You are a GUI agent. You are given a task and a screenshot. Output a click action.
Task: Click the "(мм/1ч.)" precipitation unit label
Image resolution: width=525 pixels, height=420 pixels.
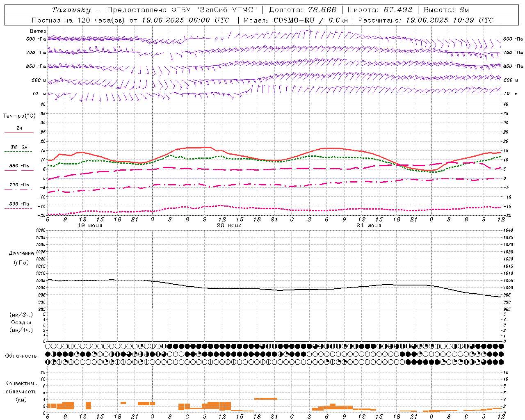(21, 330)
